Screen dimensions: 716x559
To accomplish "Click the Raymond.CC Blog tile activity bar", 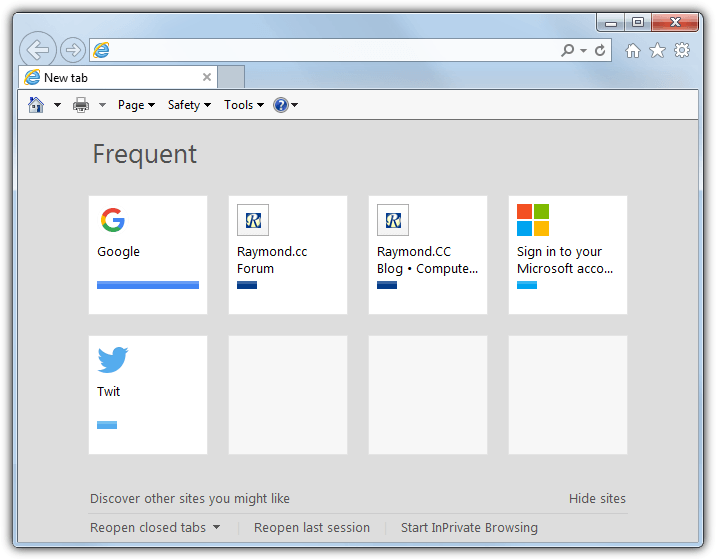I will 387,285.
